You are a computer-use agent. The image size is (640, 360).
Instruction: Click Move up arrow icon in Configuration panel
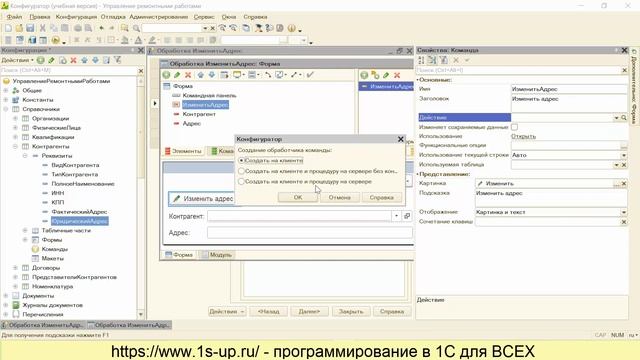pos(84,60)
